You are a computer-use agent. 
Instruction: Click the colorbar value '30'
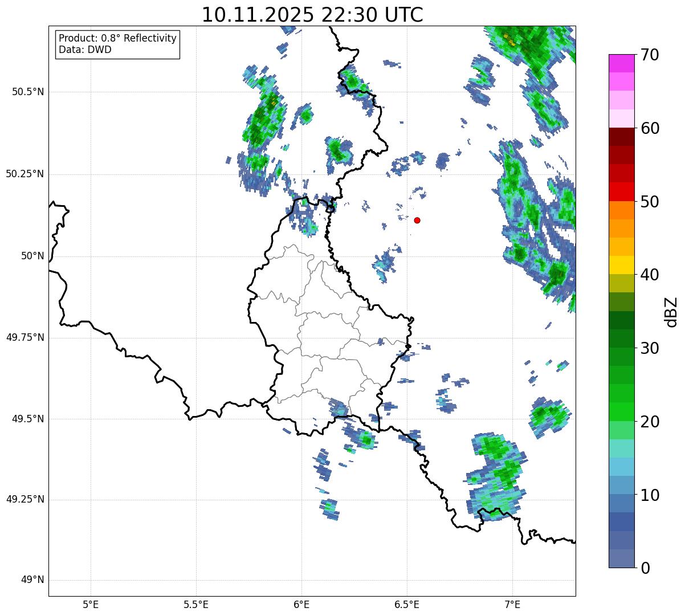coord(650,348)
